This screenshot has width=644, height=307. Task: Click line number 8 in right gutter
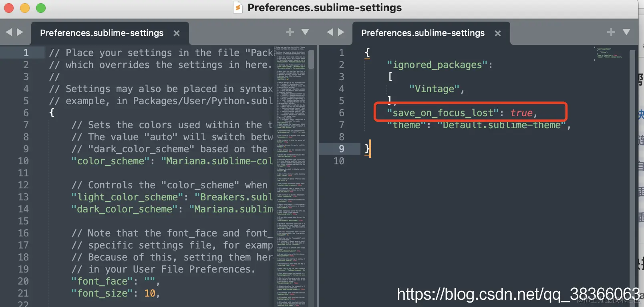[342, 137]
